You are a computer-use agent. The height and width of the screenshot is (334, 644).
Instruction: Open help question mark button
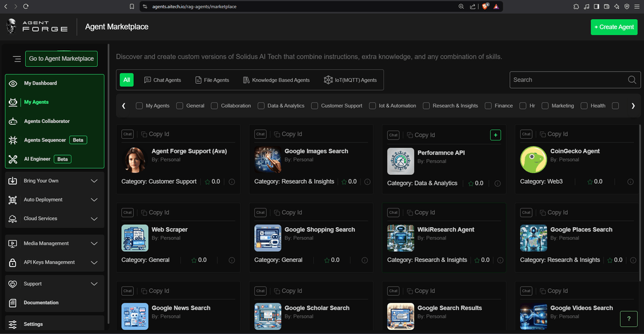(628, 319)
